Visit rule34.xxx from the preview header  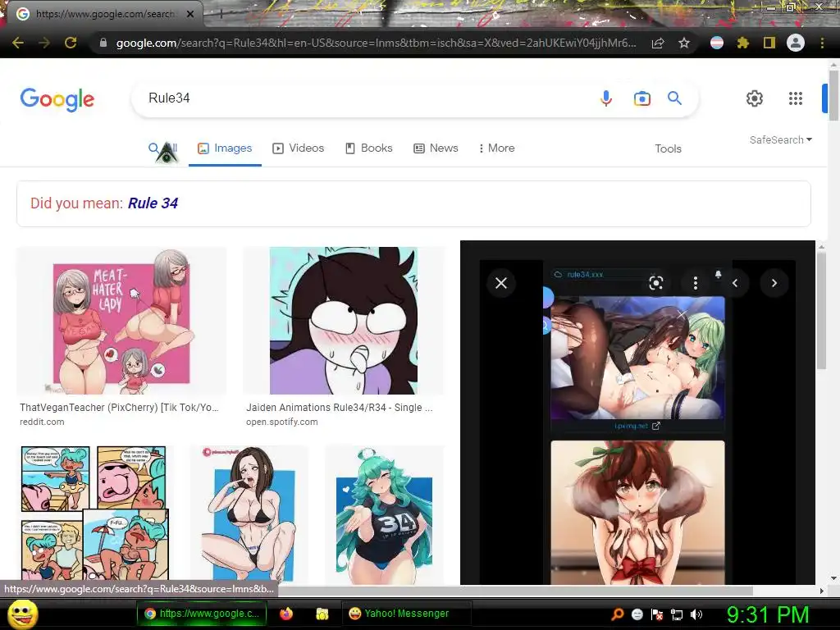pyautogui.click(x=584, y=274)
